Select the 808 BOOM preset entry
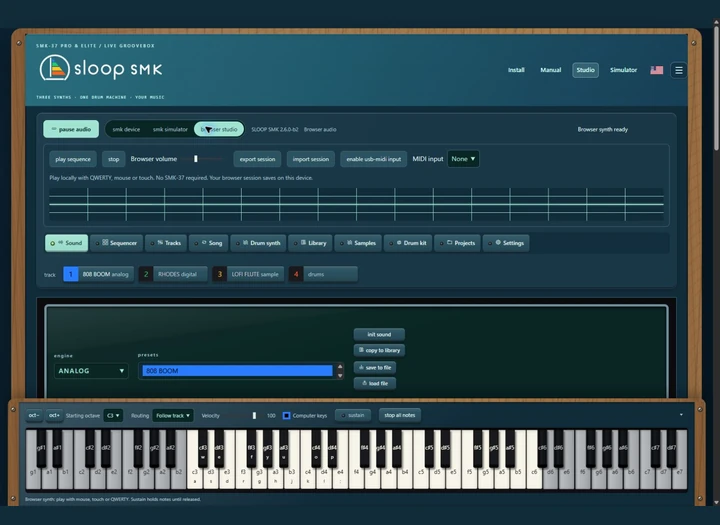Viewport: 720px width, 525px height. coord(237,371)
